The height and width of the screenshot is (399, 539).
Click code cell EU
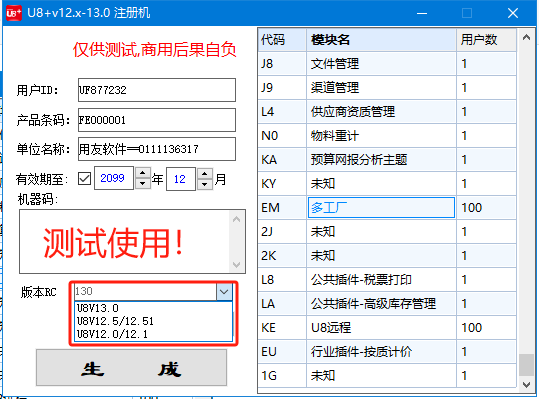282,352
